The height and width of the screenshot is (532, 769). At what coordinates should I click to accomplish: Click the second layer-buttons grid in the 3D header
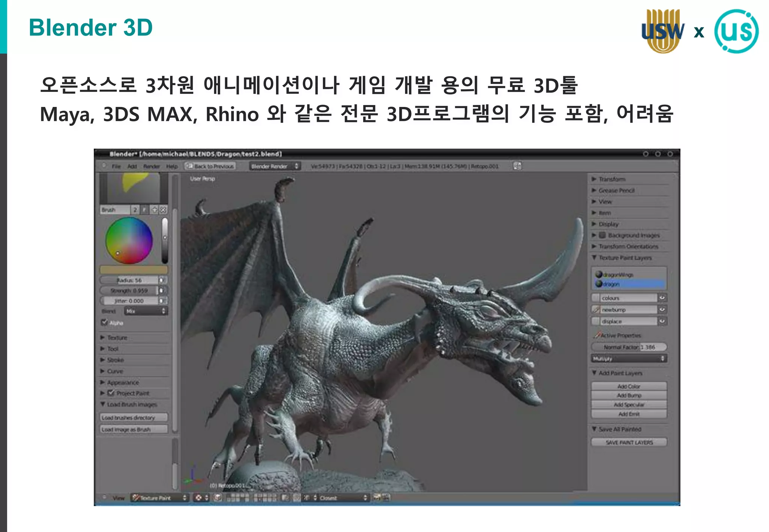point(265,498)
